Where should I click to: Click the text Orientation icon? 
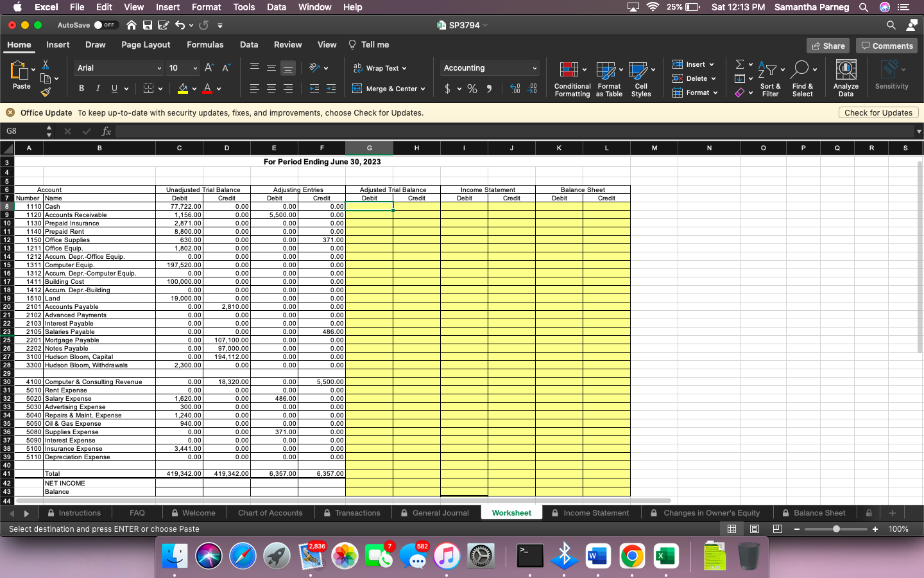[314, 67]
